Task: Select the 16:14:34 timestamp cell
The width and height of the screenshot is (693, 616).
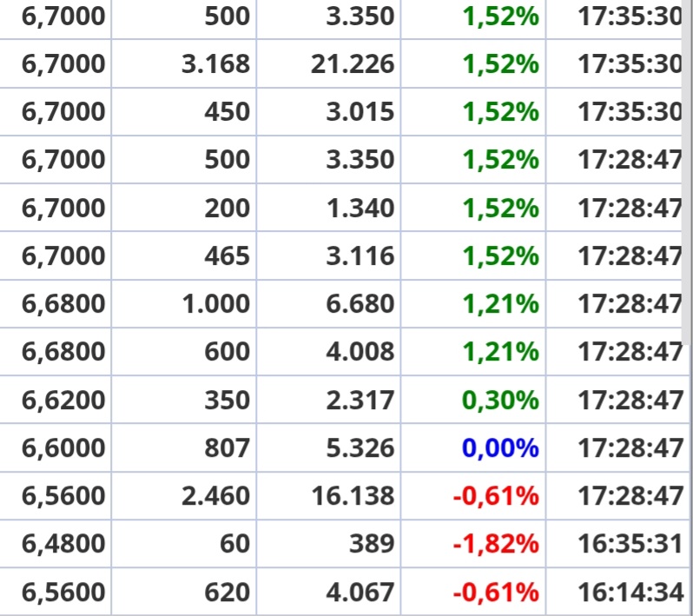Action: click(630, 593)
